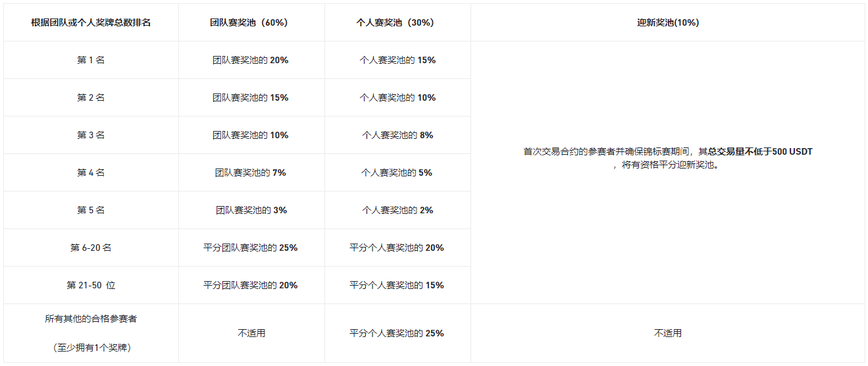Viewport: 868px width, 366px height.
Task: Click the 第 21-50 位 rank cell
Action: coord(91,285)
